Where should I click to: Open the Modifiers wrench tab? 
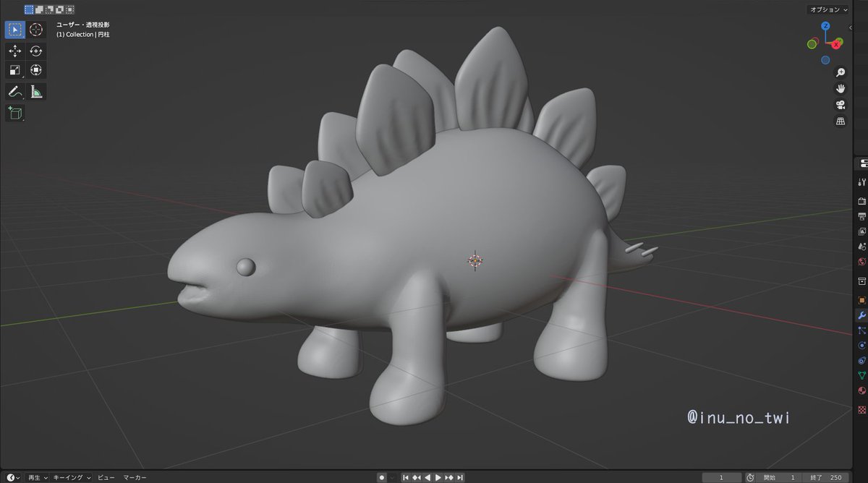tap(861, 315)
